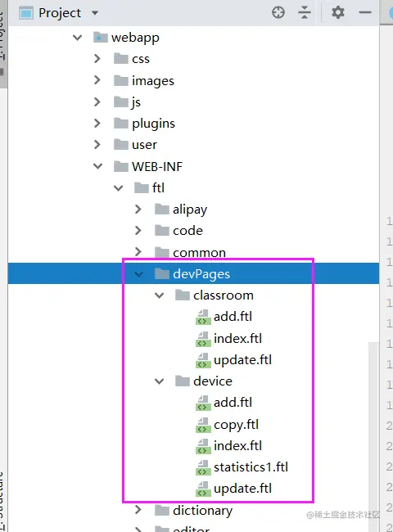Image resolution: width=393 pixels, height=532 pixels.
Task: Collapse the devPages folder
Action: pyautogui.click(x=139, y=274)
